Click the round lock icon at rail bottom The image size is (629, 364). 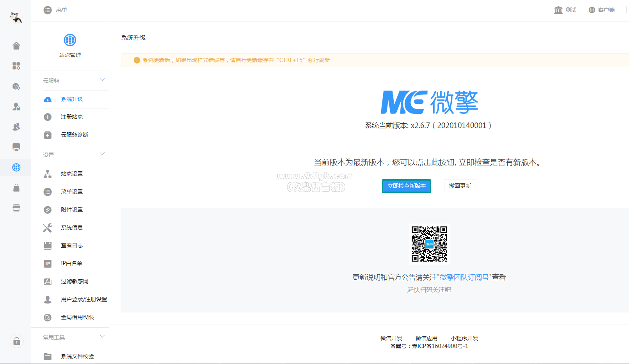coord(16,341)
